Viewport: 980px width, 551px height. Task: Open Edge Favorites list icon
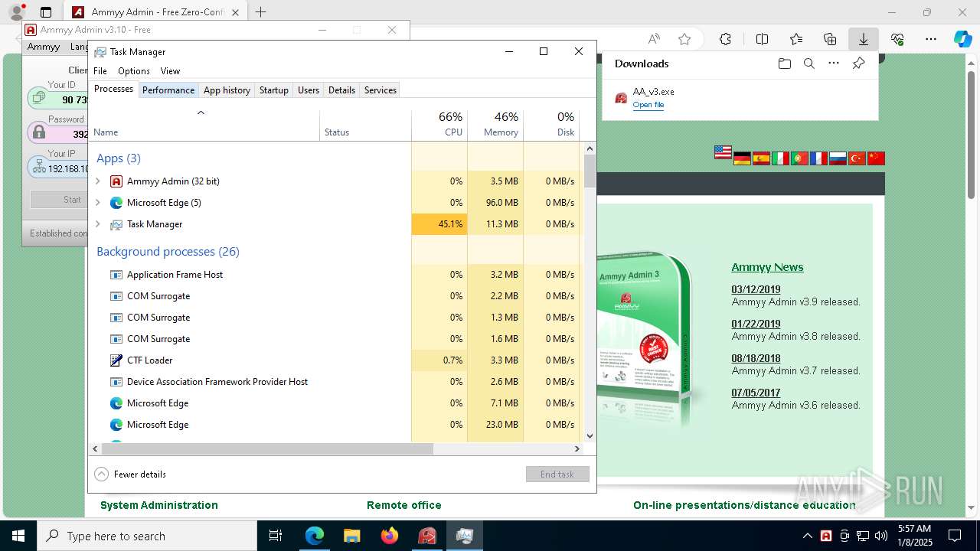tap(796, 39)
